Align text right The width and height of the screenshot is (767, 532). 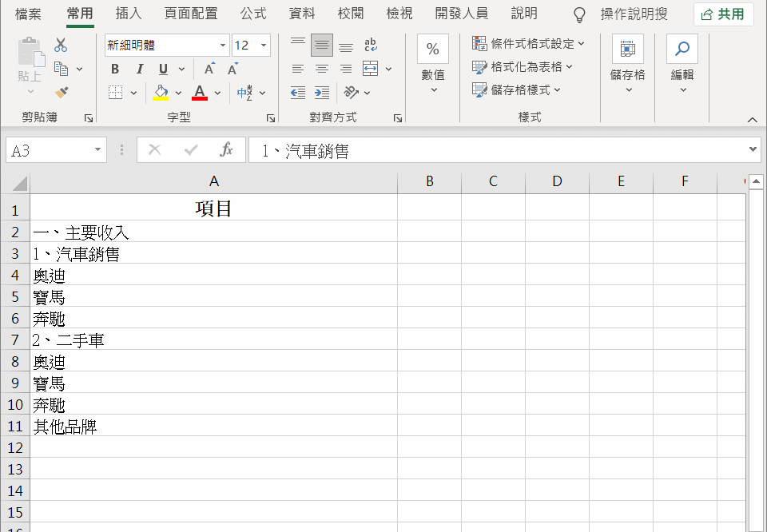pyautogui.click(x=346, y=69)
